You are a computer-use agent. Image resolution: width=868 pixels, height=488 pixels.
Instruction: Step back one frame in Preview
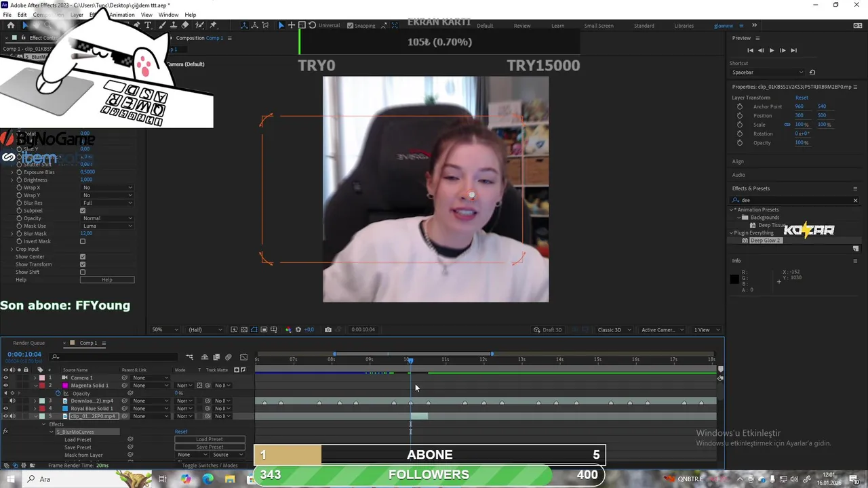761,50
